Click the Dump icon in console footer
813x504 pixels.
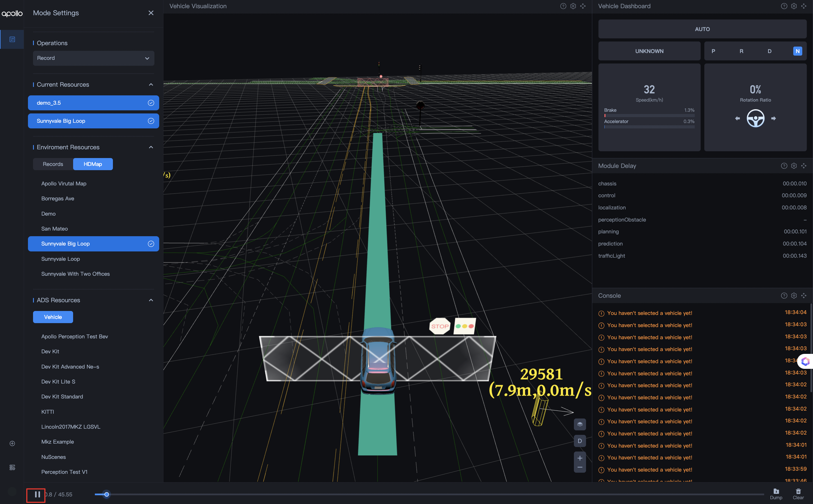pos(776,492)
